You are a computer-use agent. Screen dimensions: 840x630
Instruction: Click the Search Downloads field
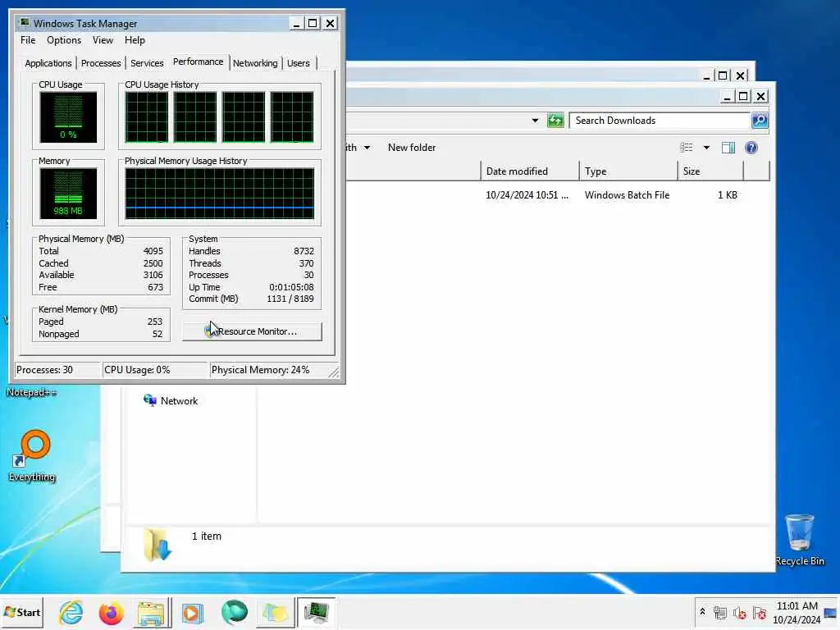pyautogui.click(x=660, y=121)
